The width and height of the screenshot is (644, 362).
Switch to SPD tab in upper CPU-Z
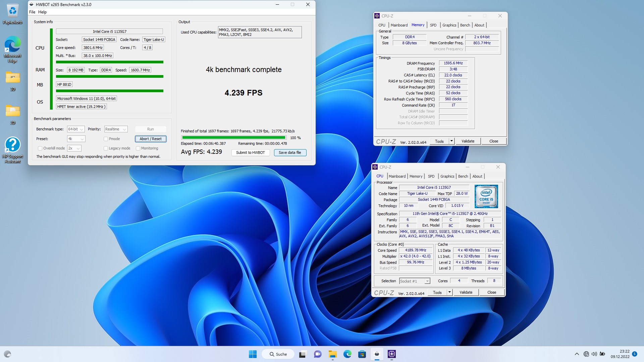pyautogui.click(x=433, y=25)
